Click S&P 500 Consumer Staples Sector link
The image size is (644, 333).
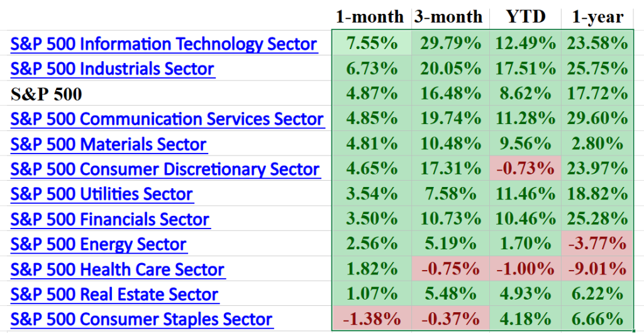tap(142, 319)
